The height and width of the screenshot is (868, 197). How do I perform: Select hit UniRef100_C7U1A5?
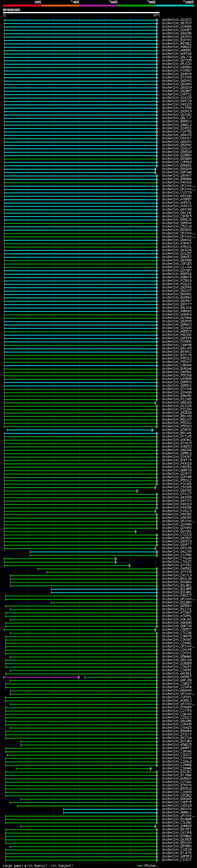coord(177,559)
